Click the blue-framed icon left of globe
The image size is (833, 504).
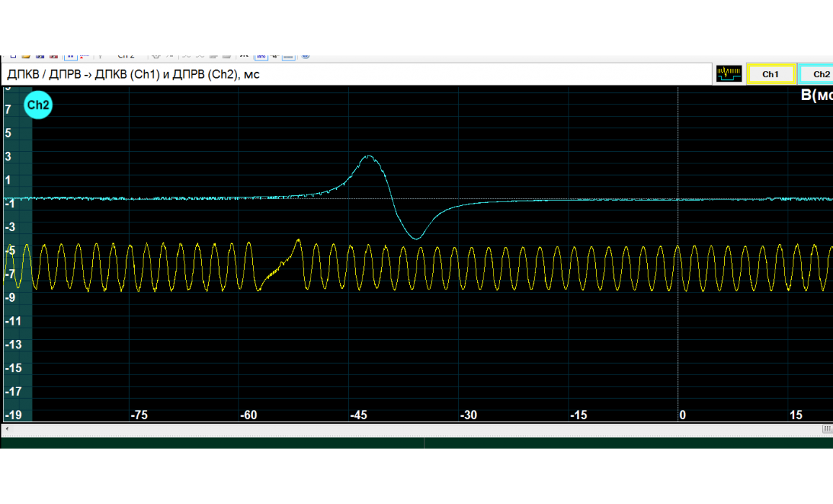(x=289, y=56)
